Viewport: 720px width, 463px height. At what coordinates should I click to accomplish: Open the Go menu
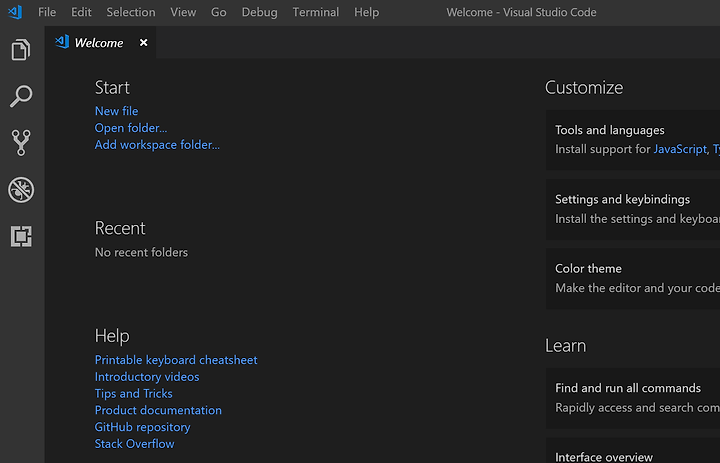pyautogui.click(x=219, y=12)
